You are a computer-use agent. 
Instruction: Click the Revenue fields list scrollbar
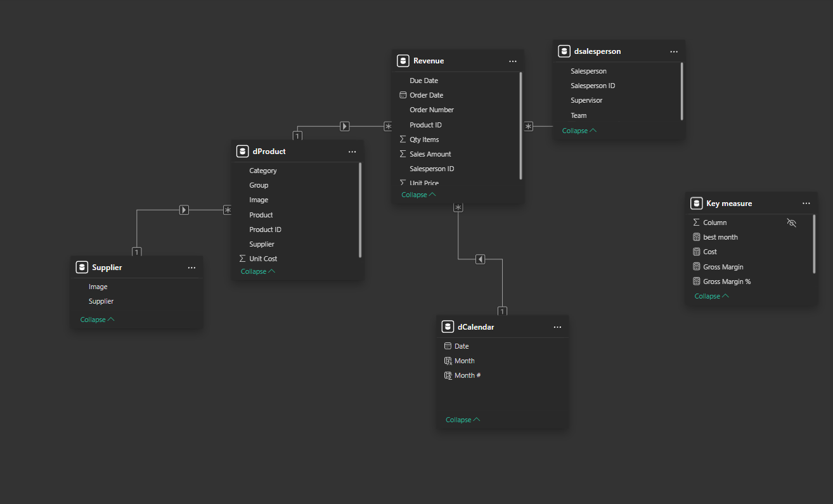click(520, 124)
